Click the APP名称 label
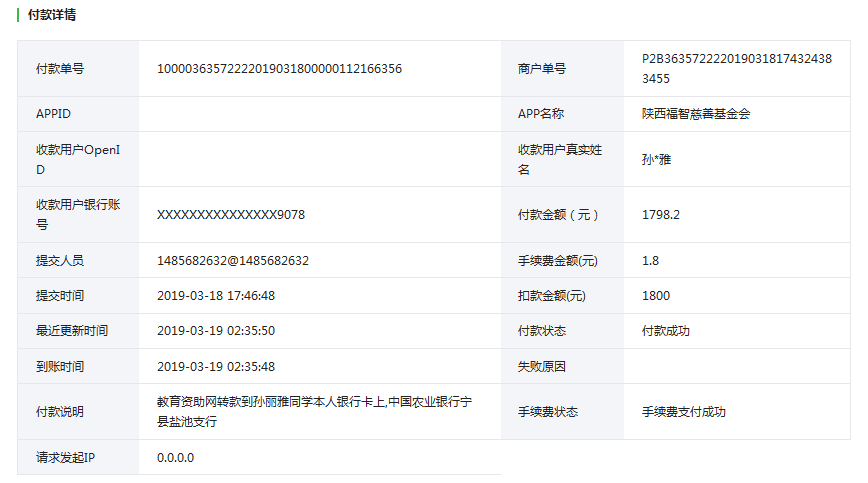The width and height of the screenshot is (868, 483). pyautogui.click(x=541, y=114)
